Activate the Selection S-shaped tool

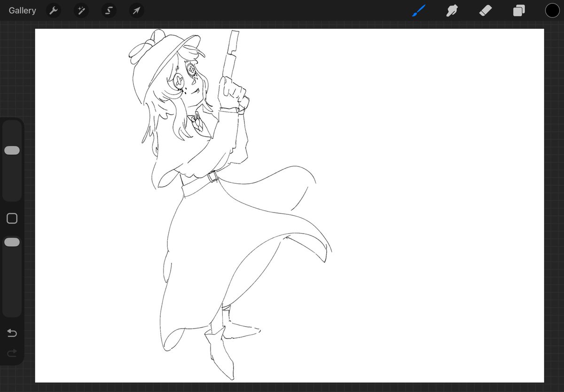[109, 10]
